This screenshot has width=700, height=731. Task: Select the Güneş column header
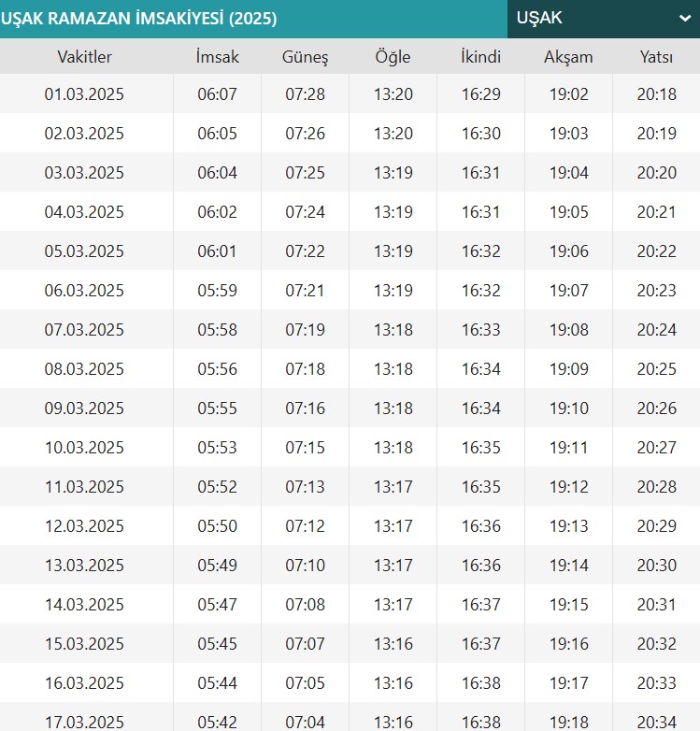(306, 57)
